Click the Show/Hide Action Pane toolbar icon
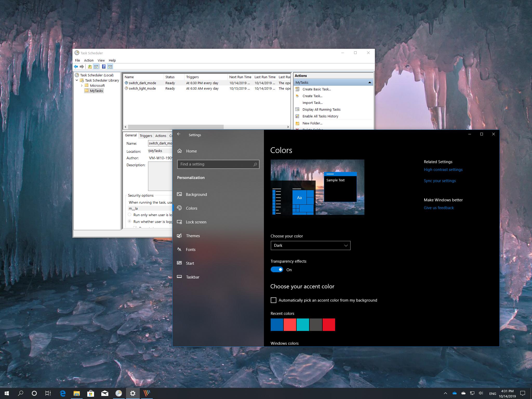This screenshot has height=399, width=532. pos(110,67)
